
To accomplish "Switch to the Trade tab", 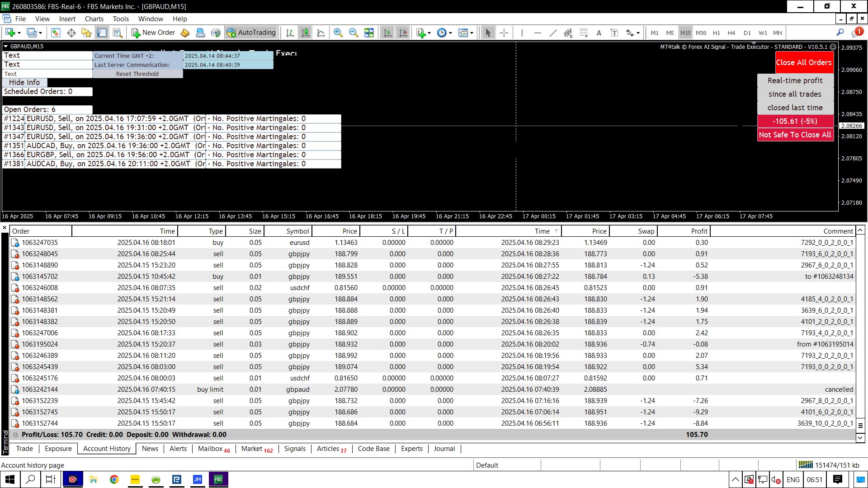I will (x=24, y=449).
